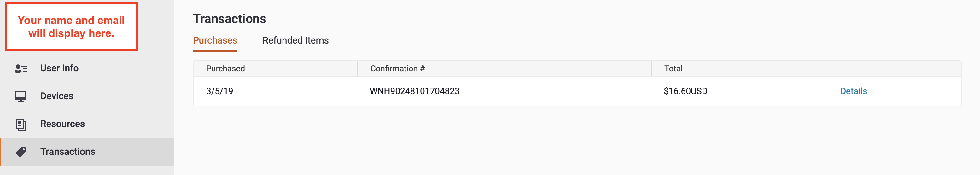The image size is (980, 175).
Task: Click the User Info person icon
Action: [21, 69]
